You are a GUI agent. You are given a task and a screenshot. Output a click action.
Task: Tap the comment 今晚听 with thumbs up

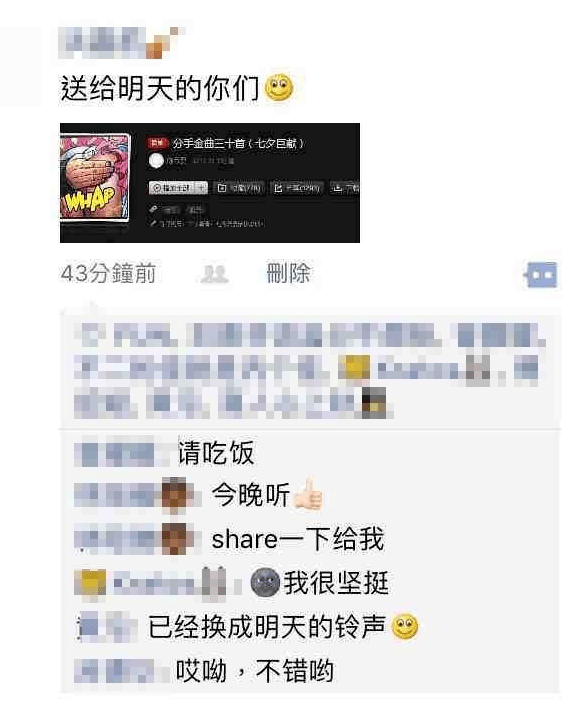[x=267, y=495]
